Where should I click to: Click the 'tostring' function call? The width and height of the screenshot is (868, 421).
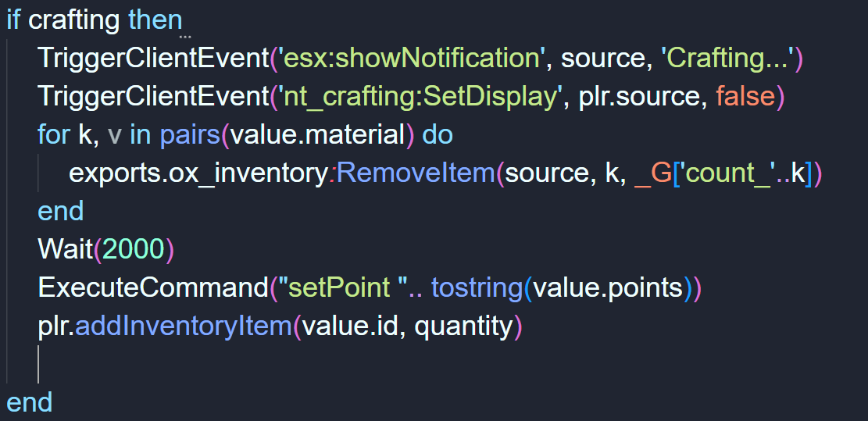pyautogui.click(x=477, y=287)
